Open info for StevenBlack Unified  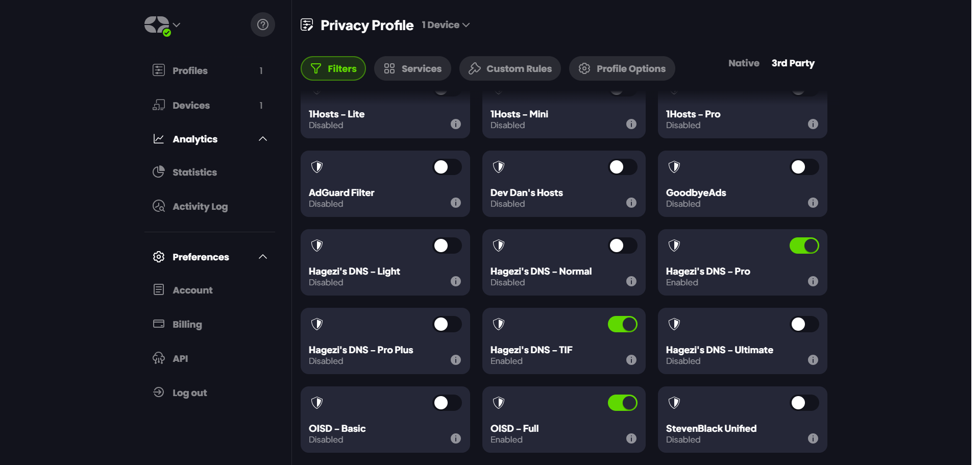(x=813, y=438)
